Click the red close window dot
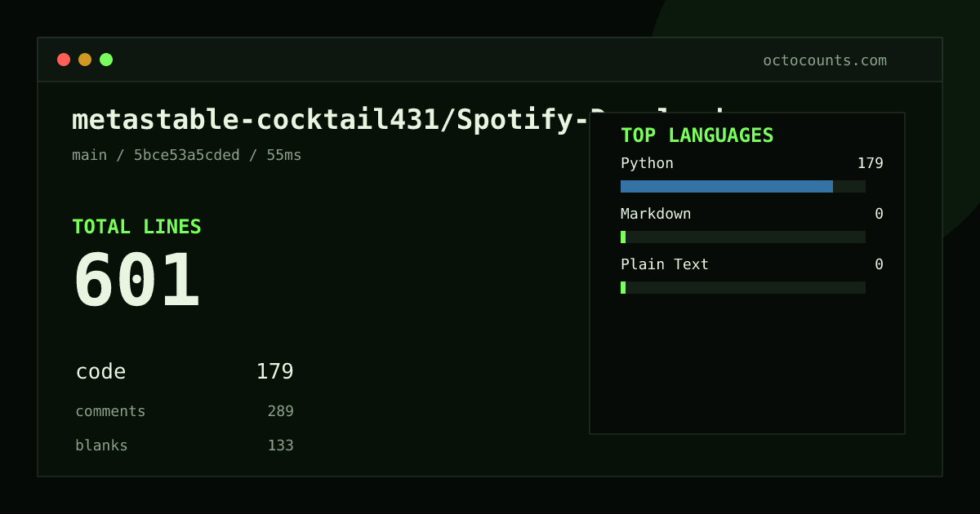 click(x=64, y=60)
